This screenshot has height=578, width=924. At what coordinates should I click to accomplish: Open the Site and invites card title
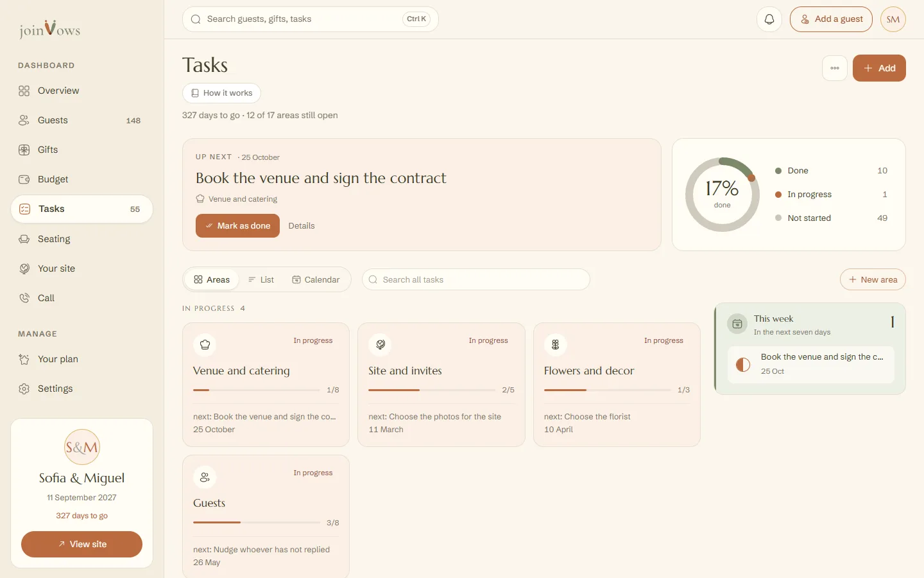click(405, 371)
